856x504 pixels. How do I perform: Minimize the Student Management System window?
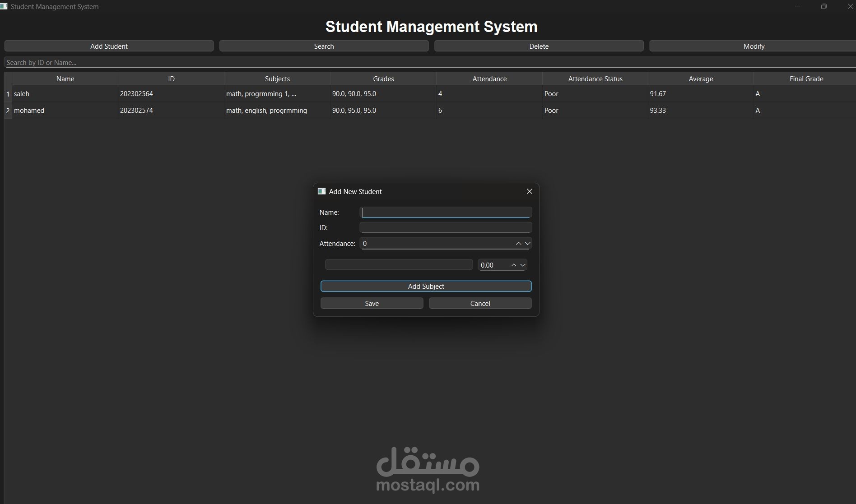pyautogui.click(x=798, y=6)
